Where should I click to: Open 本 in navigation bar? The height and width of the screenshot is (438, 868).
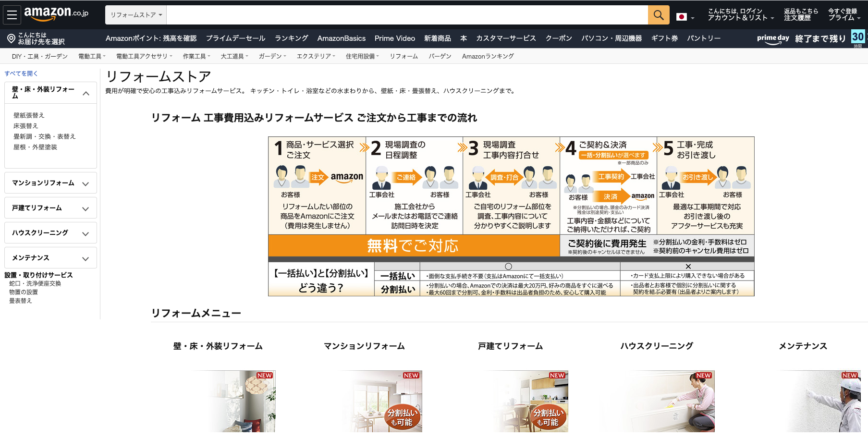464,38
